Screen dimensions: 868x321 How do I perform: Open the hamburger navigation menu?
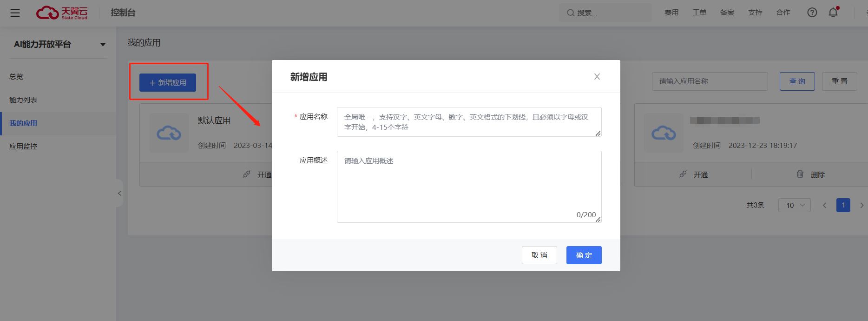(x=15, y=13)
